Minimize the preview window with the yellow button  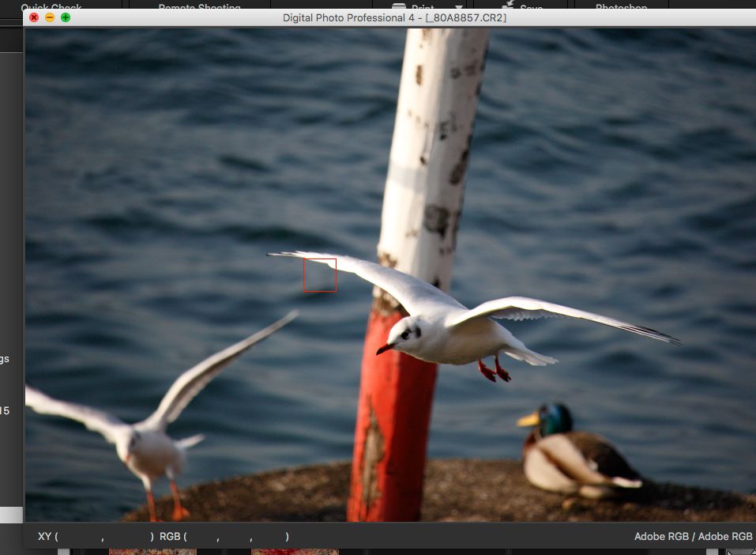click(x=50, y=17)
